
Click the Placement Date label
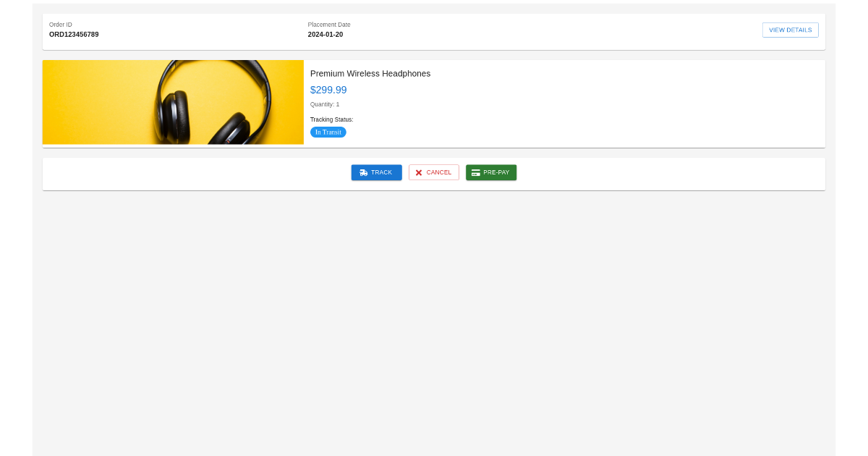pos(329,25)
